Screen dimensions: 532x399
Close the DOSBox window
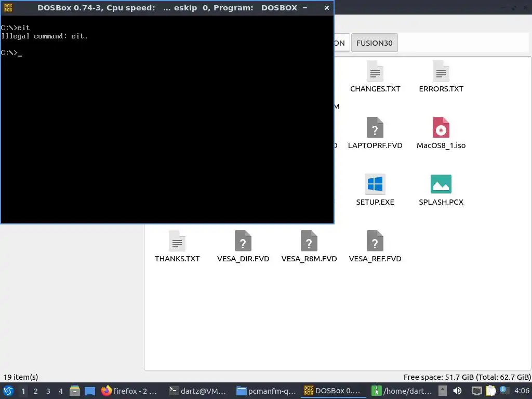click(x=326, y=8)
